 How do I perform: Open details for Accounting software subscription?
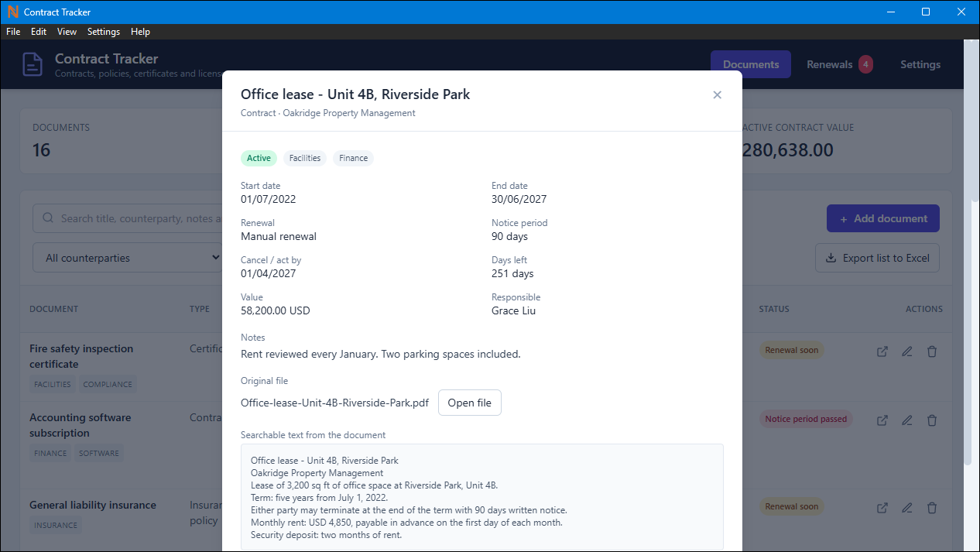click(x=882, y=420)
